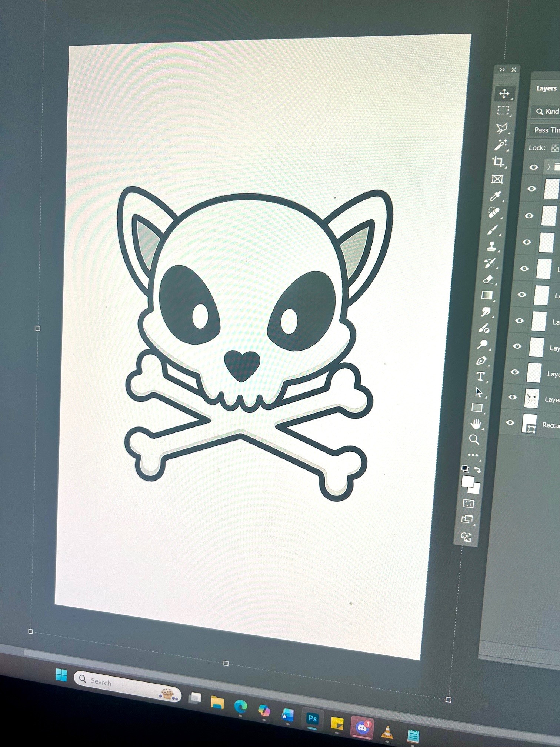Select the Hand tool

click(476, 424)
